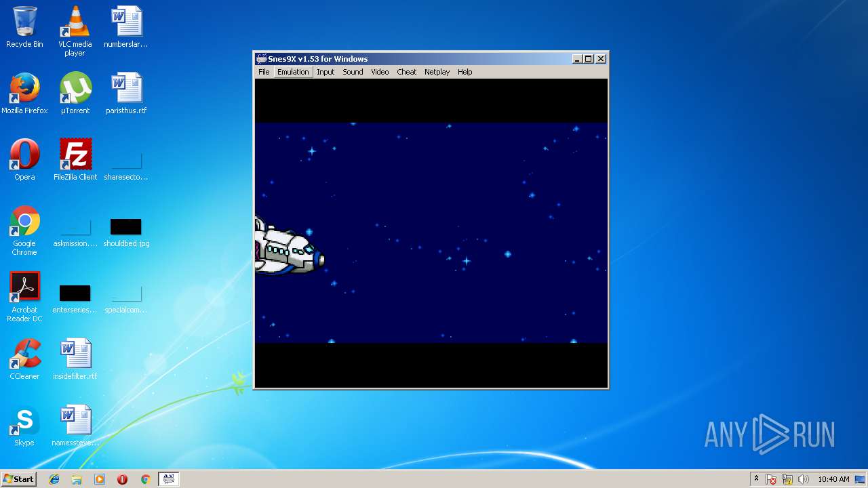
Task: Open the Action Center flag icon
Action: pyautogui.click(x=772, y=479)
